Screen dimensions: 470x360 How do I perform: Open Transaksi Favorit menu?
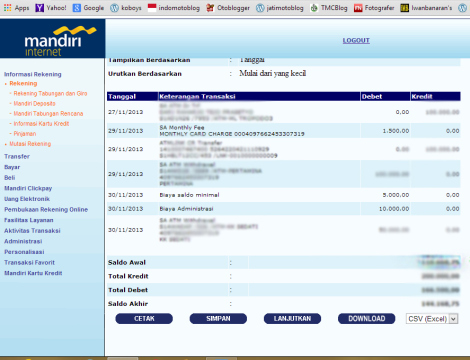pos(29,263)
